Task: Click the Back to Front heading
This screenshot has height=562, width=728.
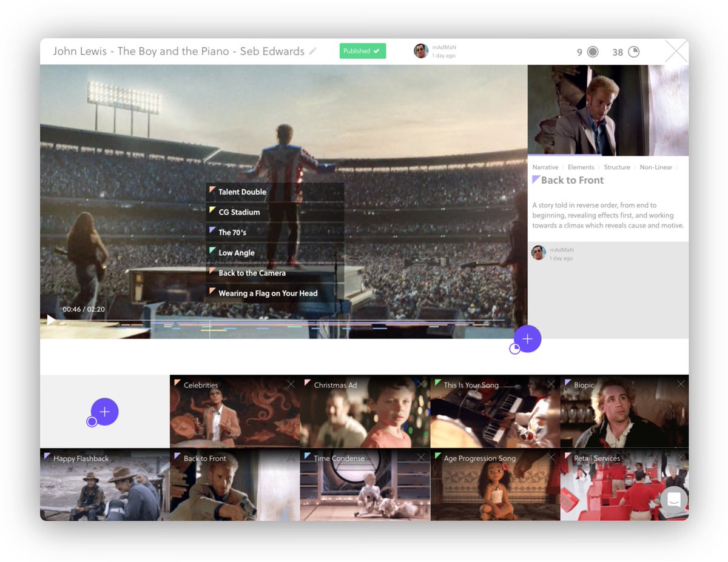Action: pyautogui.click(x=572, y=180)
